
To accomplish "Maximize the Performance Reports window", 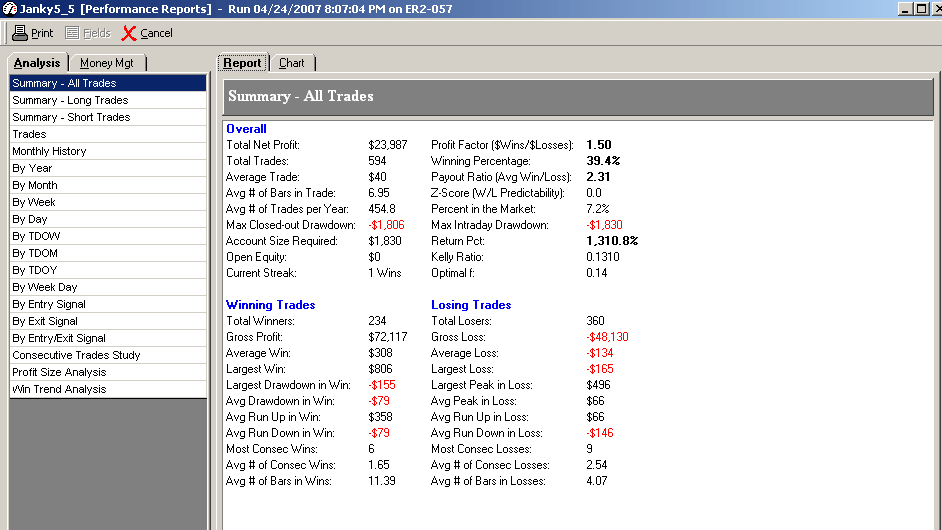I will 921,8.
